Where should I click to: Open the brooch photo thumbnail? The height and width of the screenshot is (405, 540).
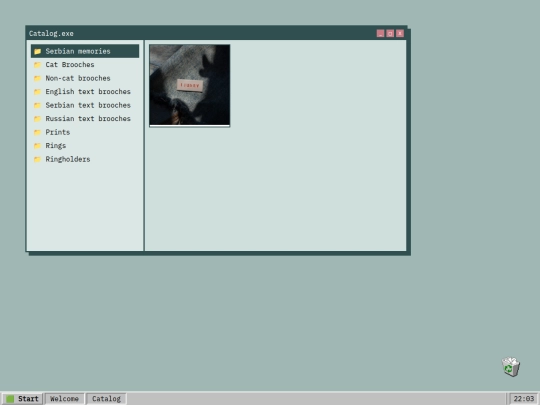190,86
